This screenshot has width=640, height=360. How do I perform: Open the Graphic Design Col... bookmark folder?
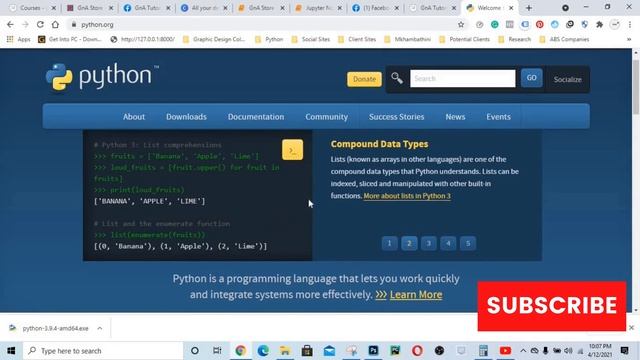tap(214, 39)
